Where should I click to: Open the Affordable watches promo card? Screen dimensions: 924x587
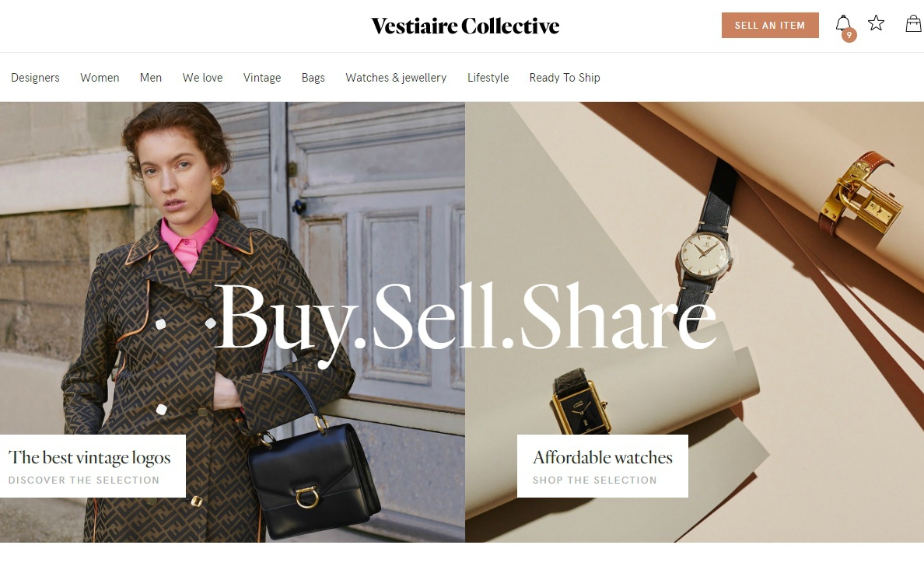tap(602, 466)
